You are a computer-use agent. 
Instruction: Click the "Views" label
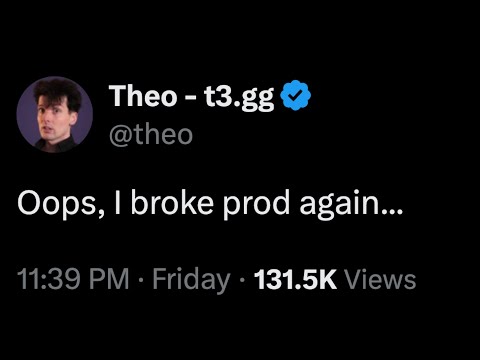pos(380,279)
